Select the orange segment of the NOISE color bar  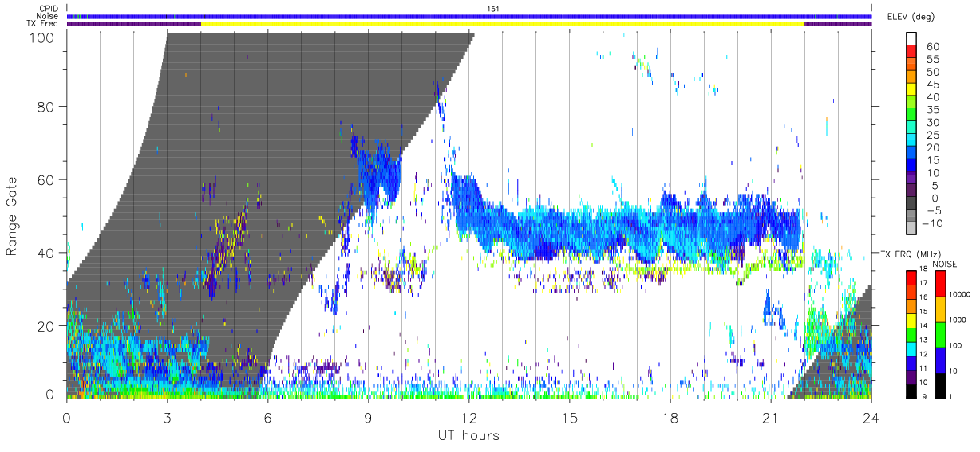[939, 309]
